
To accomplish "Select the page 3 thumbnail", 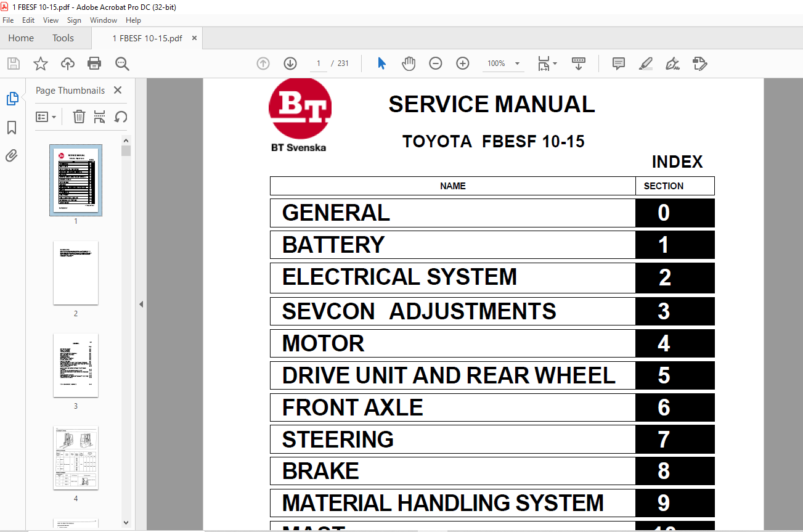I will pyautogui.click(x=76, y=366).
